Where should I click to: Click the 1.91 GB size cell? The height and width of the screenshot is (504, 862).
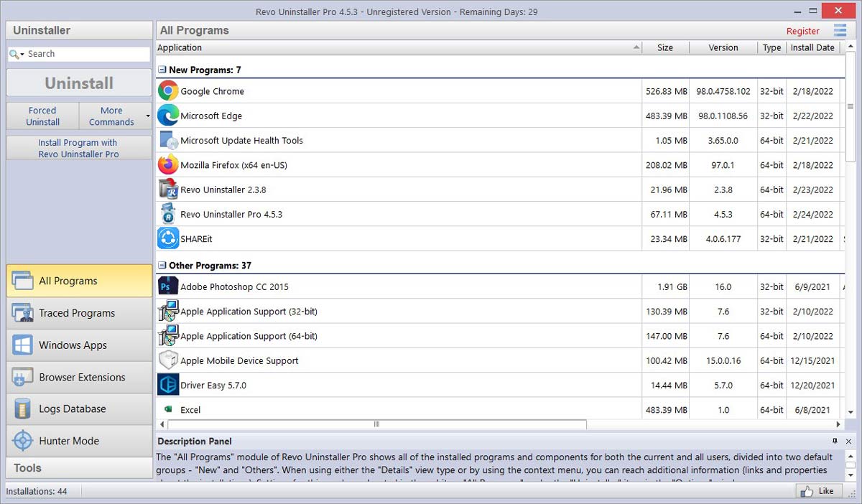pos(666,286)
